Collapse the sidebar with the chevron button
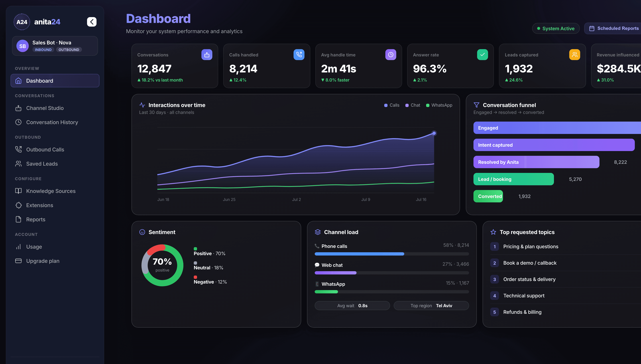 pyautogui.click(x=92, y=22)
